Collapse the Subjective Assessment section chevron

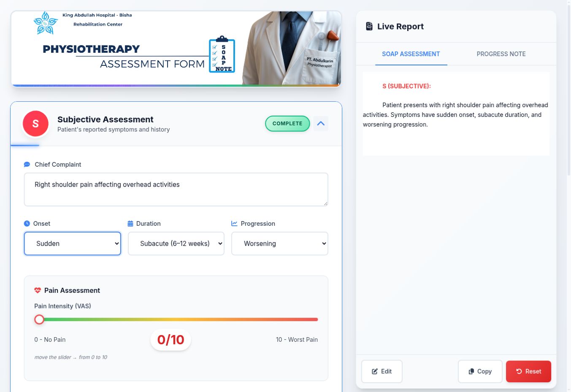click(321, 124)
